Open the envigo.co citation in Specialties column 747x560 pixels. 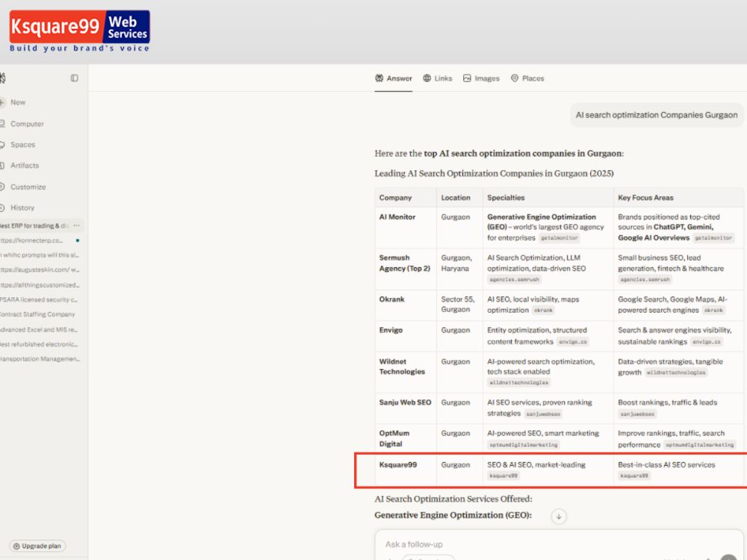573,342
